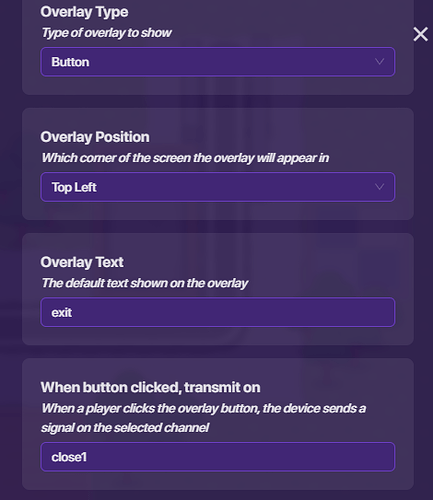Focus the Overlay Text input field
The image size is (433, 500).
(218, 312)
